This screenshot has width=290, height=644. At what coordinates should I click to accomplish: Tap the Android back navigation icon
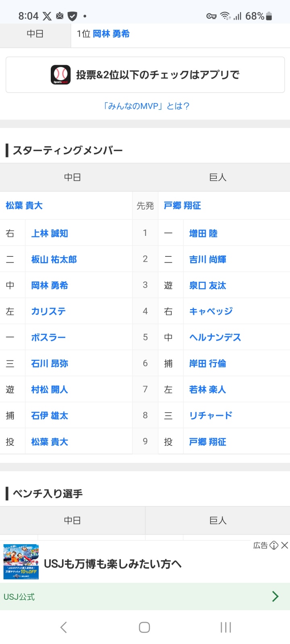click(64, 627)
